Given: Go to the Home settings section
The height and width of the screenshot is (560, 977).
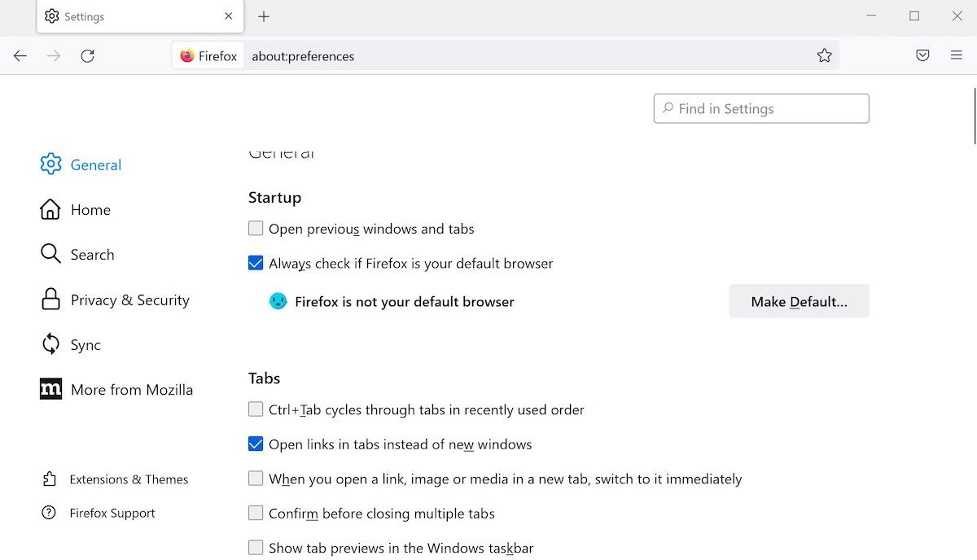Looking at the screenshot, I should (x=90, y=210).
